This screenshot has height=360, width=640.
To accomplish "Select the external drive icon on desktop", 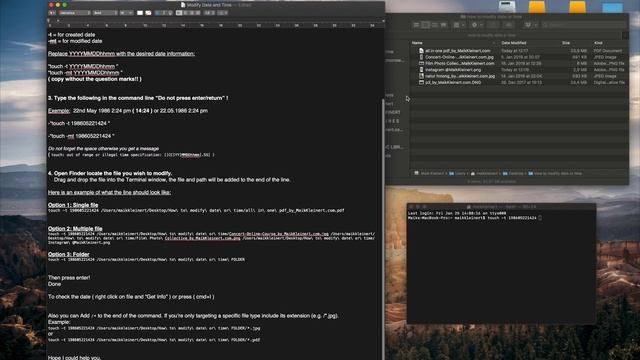I will 507,7.
